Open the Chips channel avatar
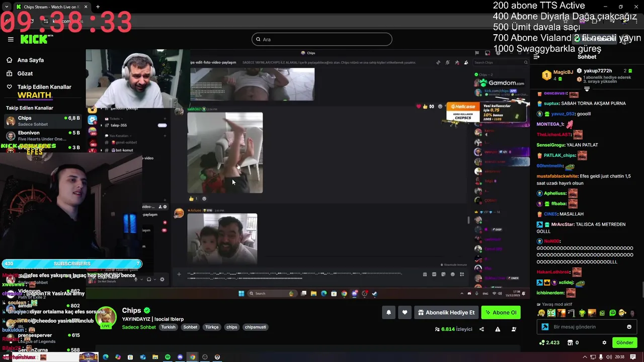The image size is (644, 362). [106, 317]
